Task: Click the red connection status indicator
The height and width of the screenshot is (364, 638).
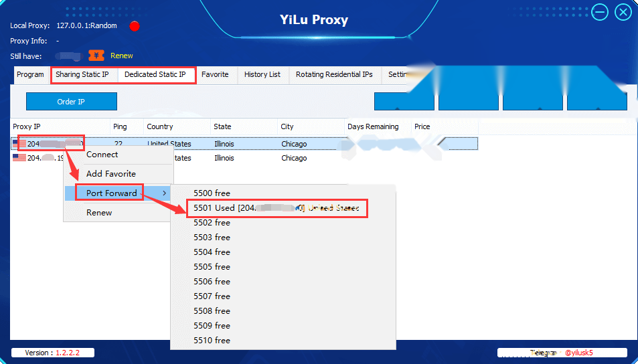Action: pos(135,26)
